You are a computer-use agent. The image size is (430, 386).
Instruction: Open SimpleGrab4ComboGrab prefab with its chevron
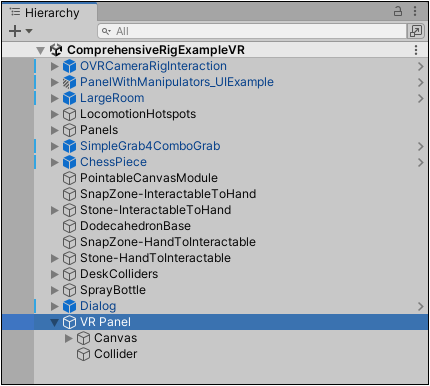point(421,146)
